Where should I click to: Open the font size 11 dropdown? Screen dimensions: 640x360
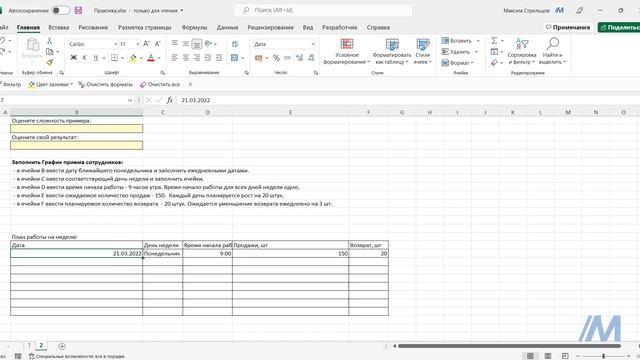(x=138, y=44)
